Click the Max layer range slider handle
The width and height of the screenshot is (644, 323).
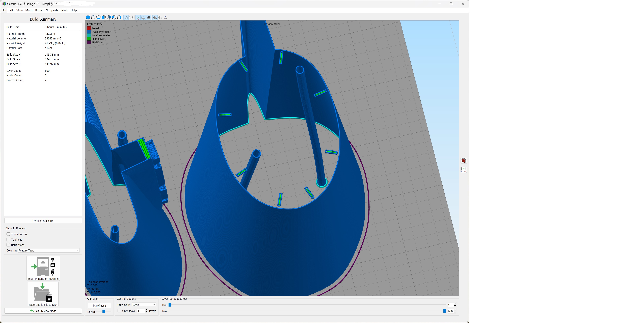pos(444,311)
